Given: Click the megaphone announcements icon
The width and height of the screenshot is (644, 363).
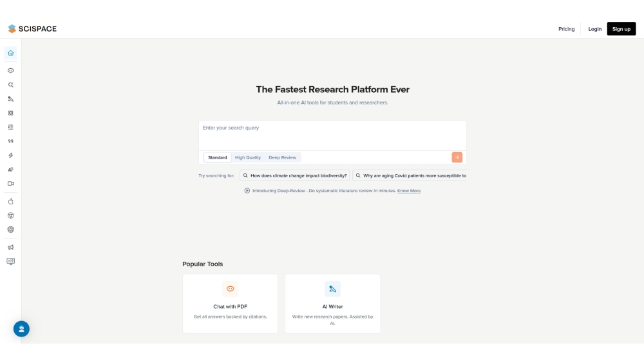Looking at the screenshot, I should [10, 248].
